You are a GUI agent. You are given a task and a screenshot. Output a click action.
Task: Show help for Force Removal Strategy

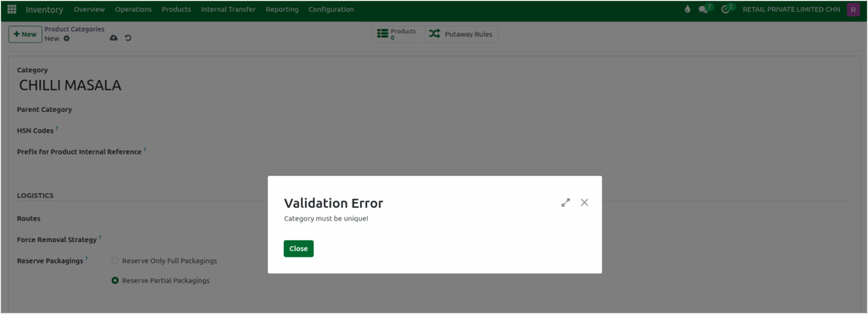click(x=100, y=238)
